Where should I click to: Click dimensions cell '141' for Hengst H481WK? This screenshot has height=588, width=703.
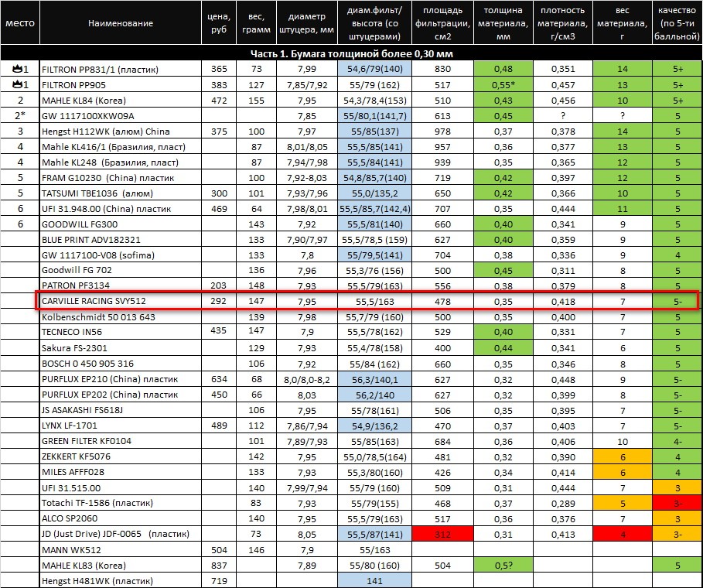(374, 581)
